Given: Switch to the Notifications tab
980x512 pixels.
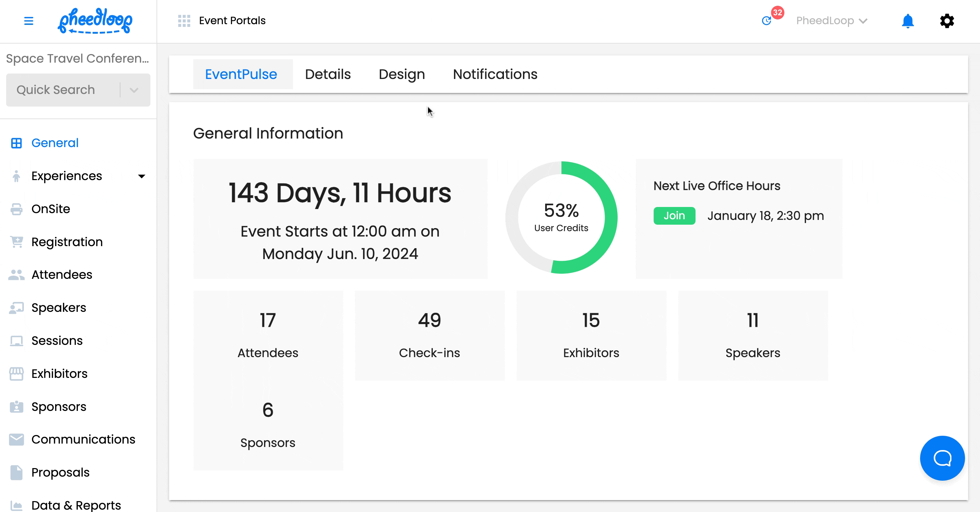Looking at the screenshot, I should (x=495, y=74).
